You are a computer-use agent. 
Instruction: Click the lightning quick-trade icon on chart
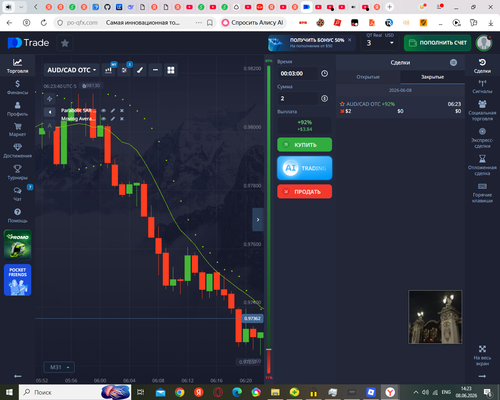(49, 99)
